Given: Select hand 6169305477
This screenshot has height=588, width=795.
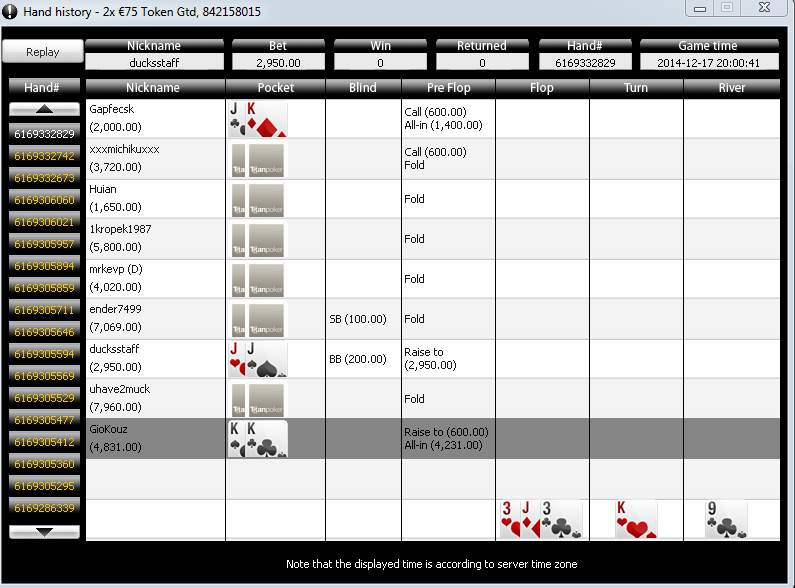Looking at the screenshot, I should pos(44,420).
